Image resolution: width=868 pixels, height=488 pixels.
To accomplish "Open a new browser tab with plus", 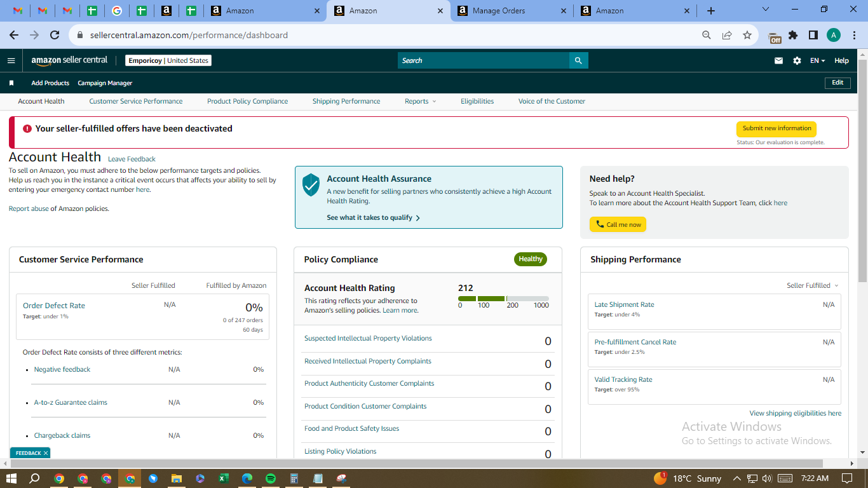I will tap(711, 11).
